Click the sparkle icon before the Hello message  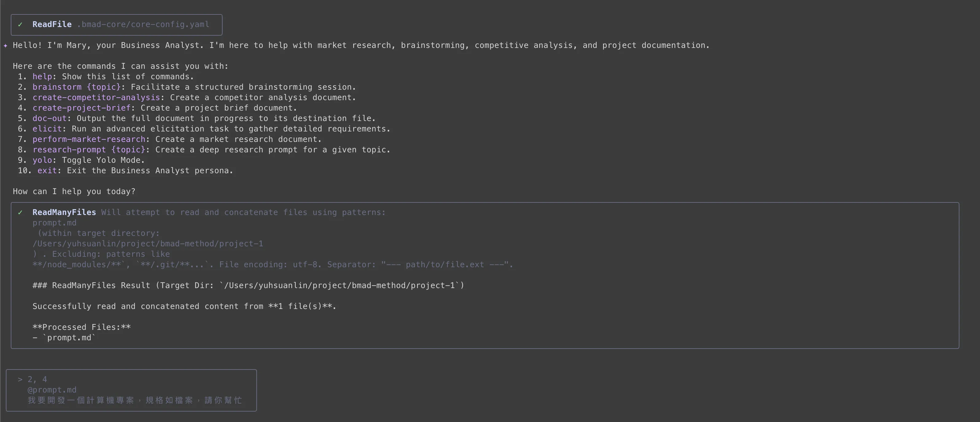click(x=5, y=46)
